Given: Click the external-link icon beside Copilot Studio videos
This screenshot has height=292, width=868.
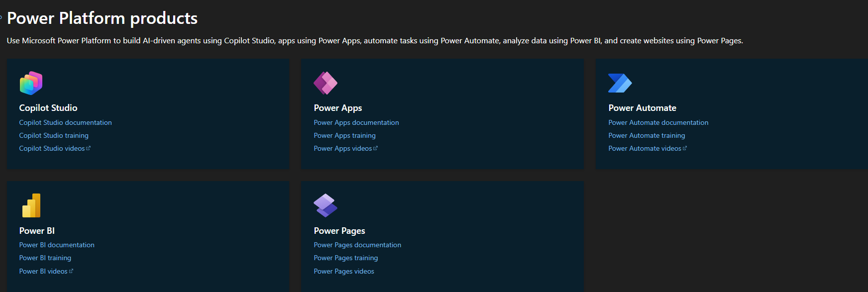Looking at the screenshot, I should coord(89,148).
